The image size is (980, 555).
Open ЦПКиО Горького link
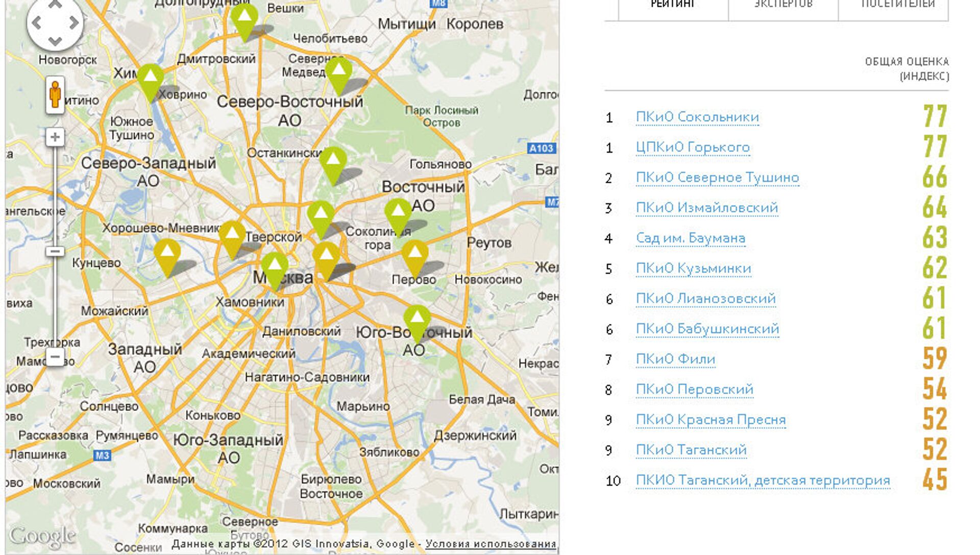(693, 147)
